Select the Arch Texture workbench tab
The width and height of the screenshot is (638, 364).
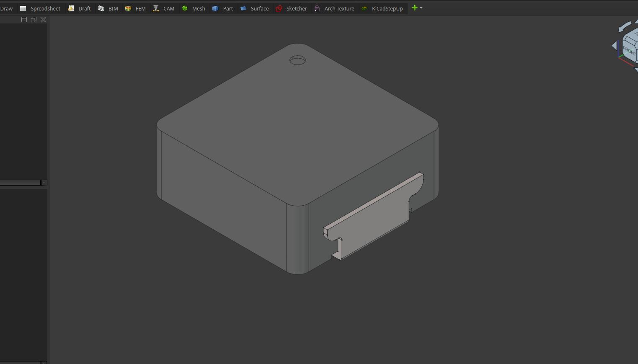tap(334, 8)
